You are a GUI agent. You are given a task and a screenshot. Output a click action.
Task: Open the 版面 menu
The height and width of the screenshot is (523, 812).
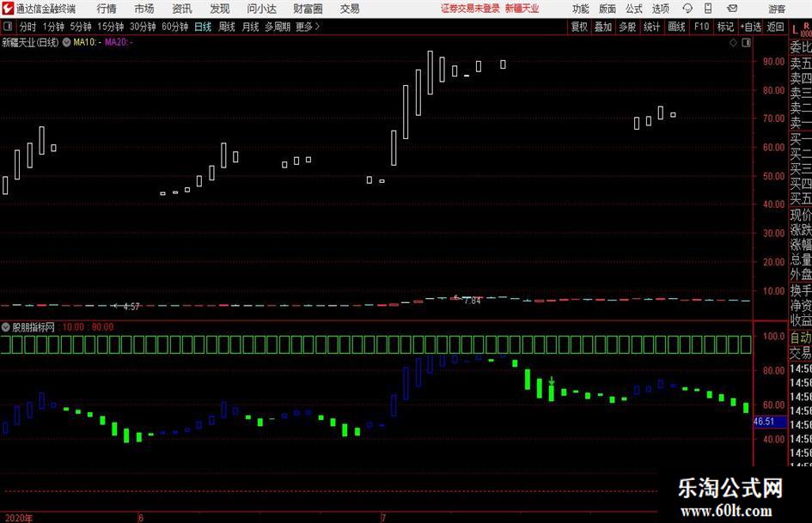tap(607, 9)
